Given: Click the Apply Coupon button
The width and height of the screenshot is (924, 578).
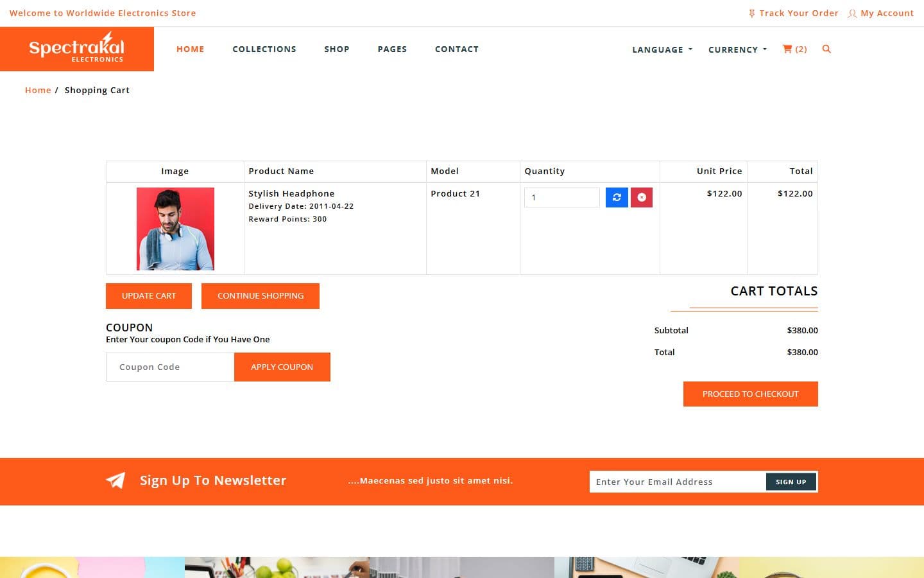Looking at the screenshot, I should 282,367.
